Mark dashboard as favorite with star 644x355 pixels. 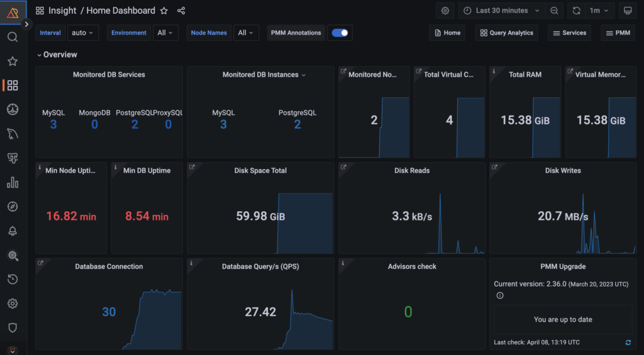click(164, 11)
